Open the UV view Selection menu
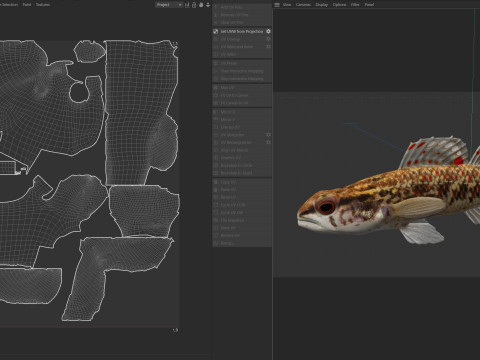The width and height of the screenshot is (480, 360). tap(9, 5)
